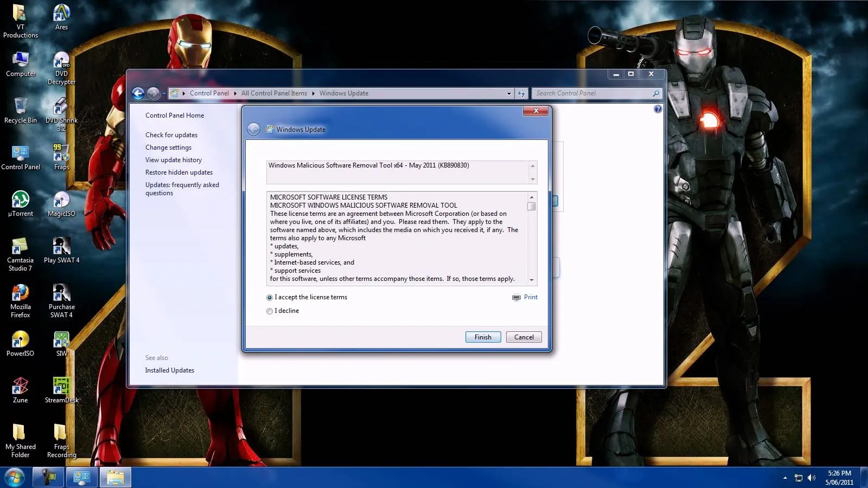This screenshot has height=488, width=868.
Task: Click Control Panel in the breadcrumb
Action: click(209, 93)
